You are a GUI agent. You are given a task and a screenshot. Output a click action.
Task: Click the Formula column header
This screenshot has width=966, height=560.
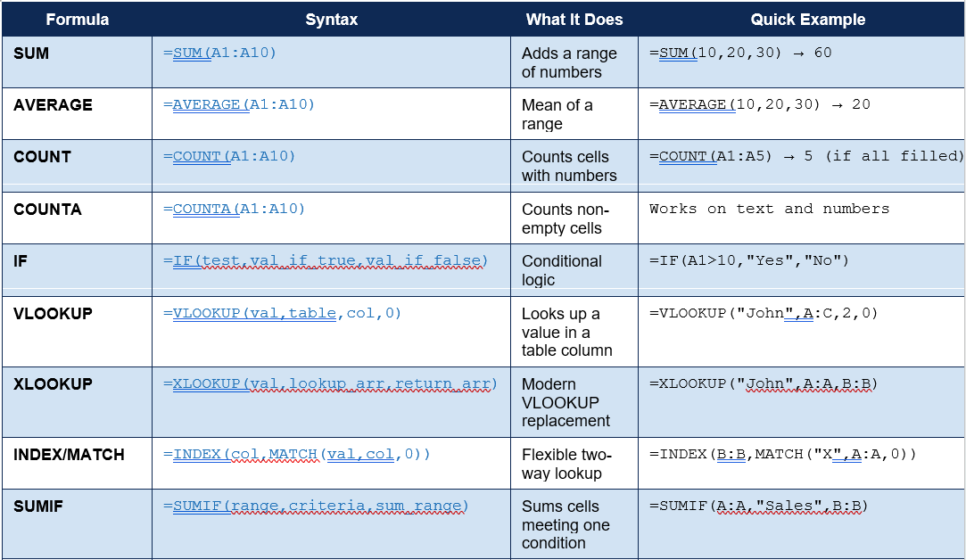(77, 20)
